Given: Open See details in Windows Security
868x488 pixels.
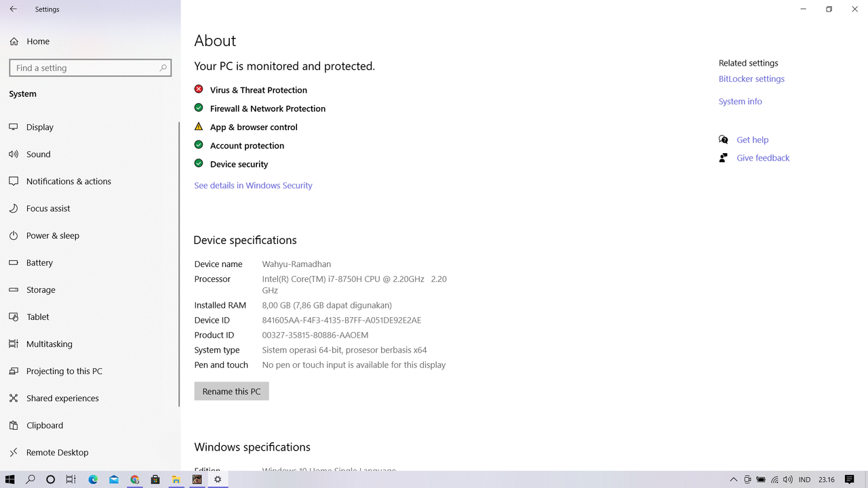Looking at the screenshot, I should tap(253, 186).
